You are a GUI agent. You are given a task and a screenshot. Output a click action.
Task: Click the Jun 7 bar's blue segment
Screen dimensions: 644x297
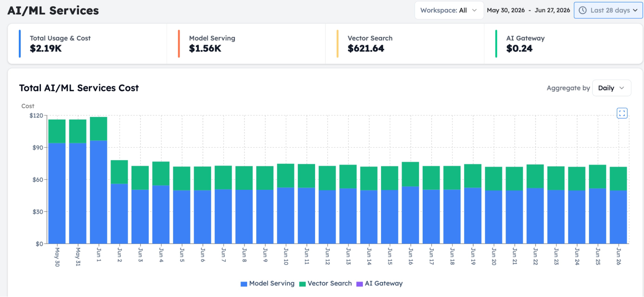coord(223,216)
